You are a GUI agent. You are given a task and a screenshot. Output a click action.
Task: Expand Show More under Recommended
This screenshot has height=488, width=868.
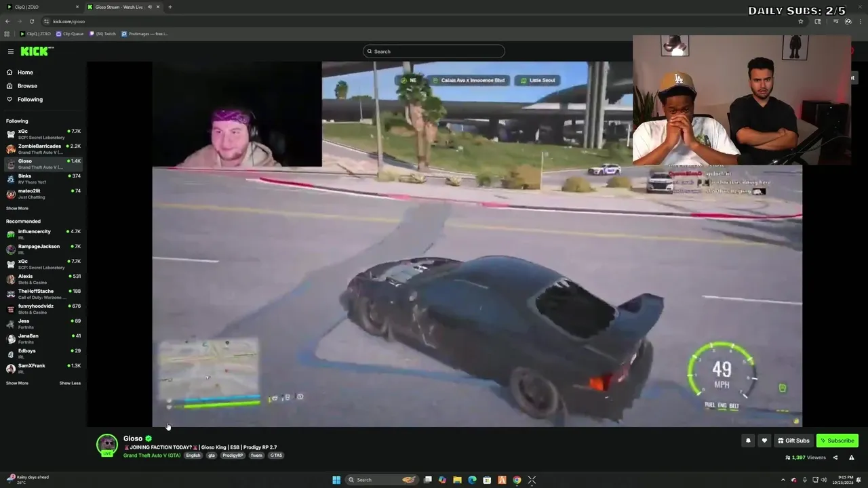18,384
